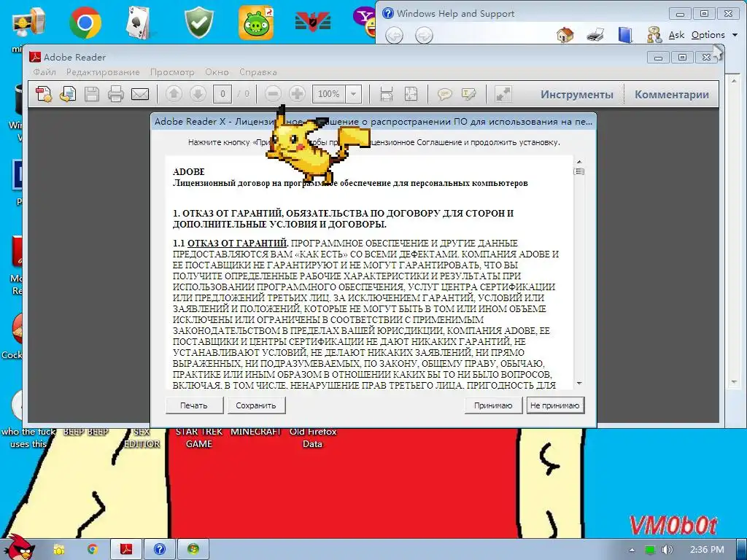Click the Home icon in Windows Help
This screenshot has height=560, width=747.
click(565, 35)
